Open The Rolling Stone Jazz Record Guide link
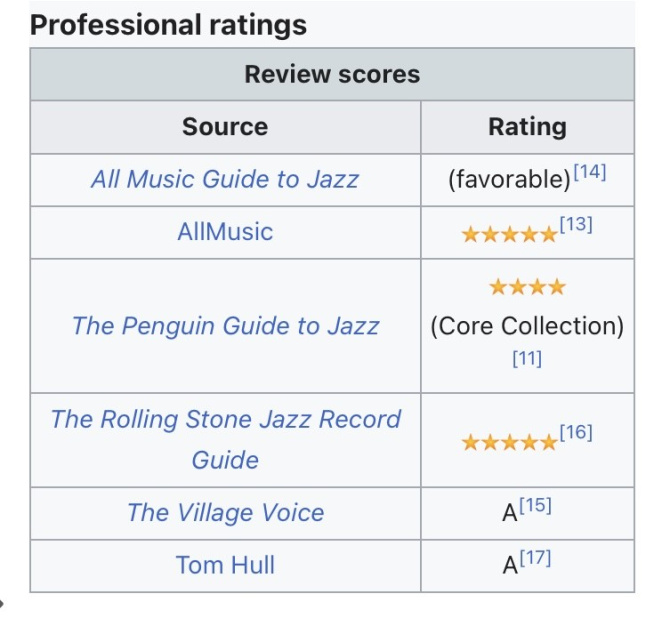Viewport: 670px width, 626px height. [x=225, y=419]
